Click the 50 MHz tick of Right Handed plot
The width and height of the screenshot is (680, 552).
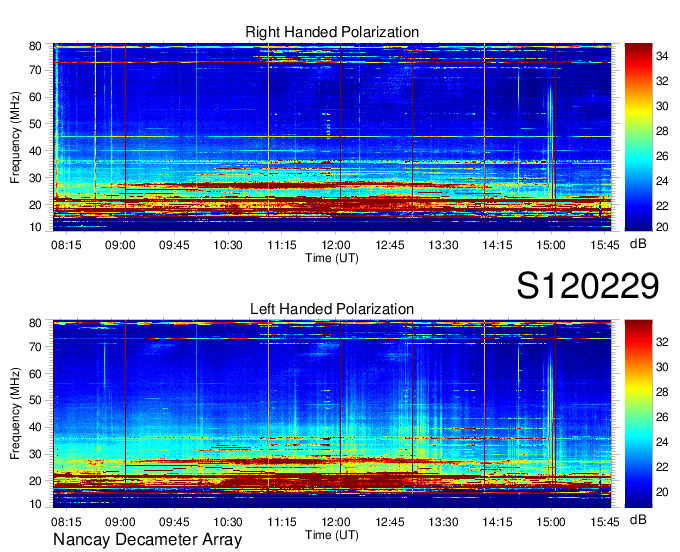pos(35,124)
